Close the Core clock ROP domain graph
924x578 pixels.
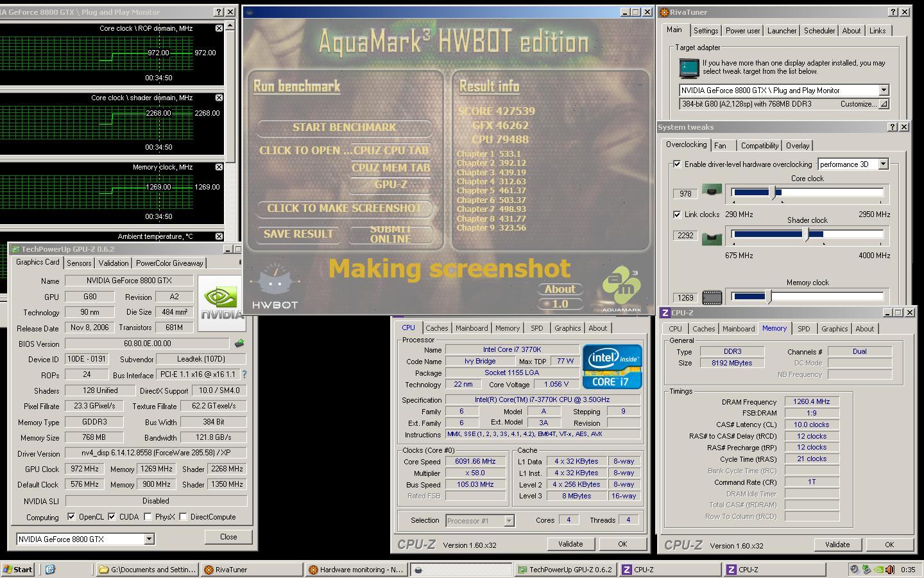[219, 28]
